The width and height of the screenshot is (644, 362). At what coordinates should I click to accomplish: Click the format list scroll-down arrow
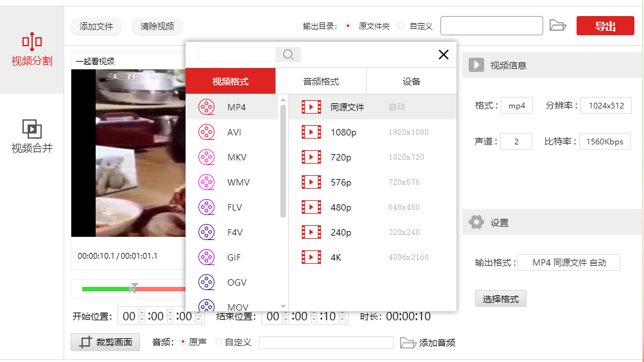point(283,306)
